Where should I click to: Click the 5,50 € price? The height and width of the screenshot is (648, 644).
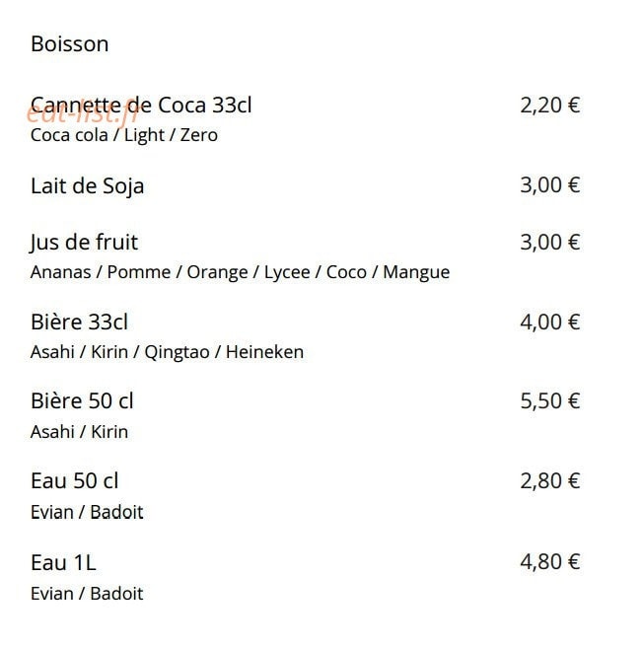click(549, 400)
